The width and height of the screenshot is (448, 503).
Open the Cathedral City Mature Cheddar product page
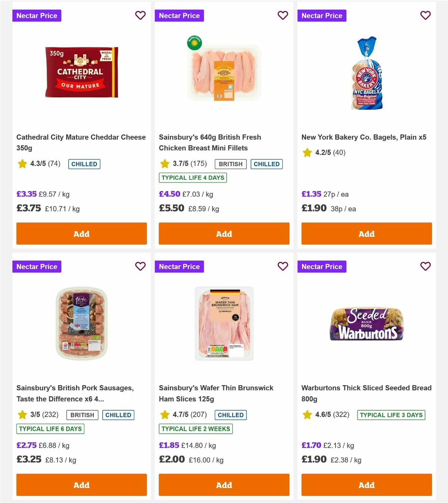[81, 142]
